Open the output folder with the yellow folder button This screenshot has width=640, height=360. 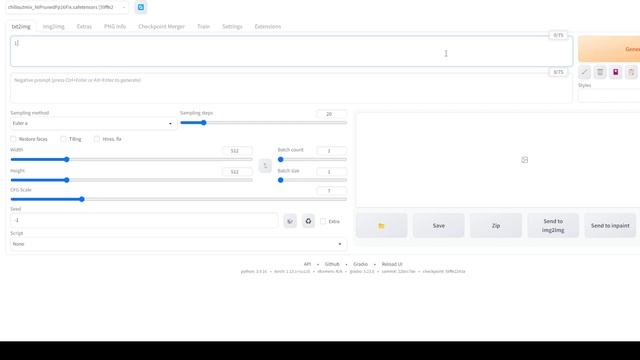[381, 226]
